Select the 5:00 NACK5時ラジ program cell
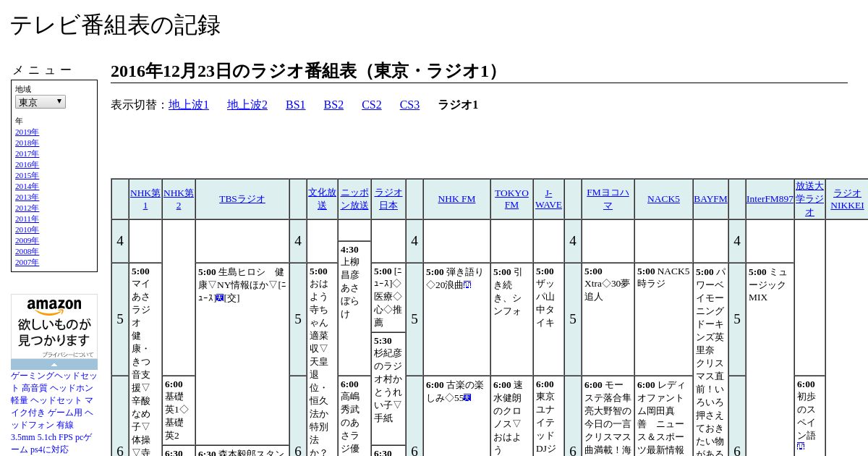Image resolution: width=868 pixels, height=456 pixels. 663,318
